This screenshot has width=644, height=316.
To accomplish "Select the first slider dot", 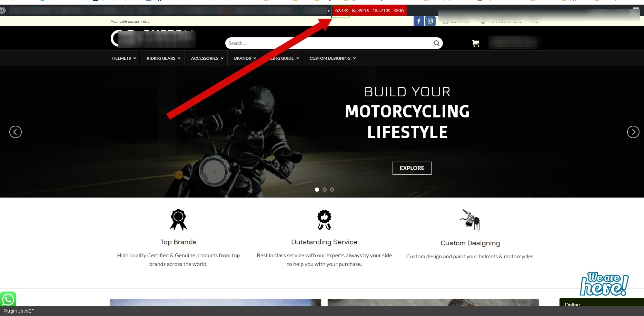I will point(317,190).
